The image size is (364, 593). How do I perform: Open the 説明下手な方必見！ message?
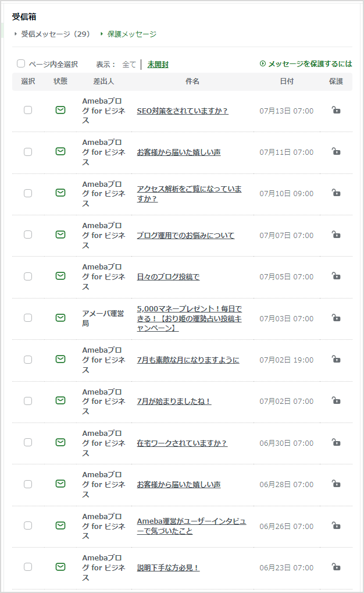coord(168,567)
